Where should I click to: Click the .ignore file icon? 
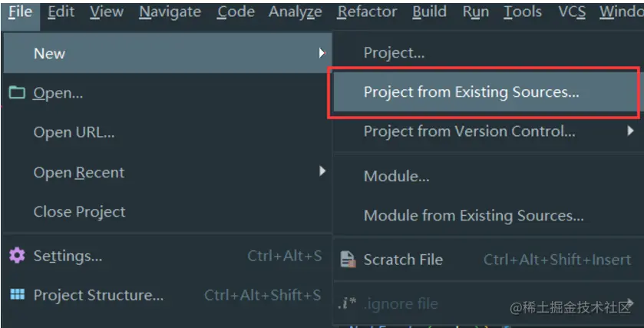[x=348, y=304]
